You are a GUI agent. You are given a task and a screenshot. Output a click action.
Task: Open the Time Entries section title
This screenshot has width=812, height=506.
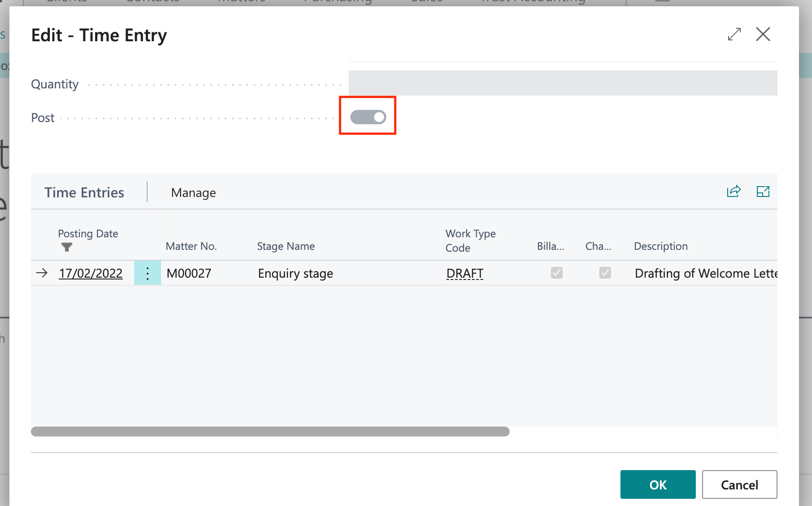(x=84, y=192)
